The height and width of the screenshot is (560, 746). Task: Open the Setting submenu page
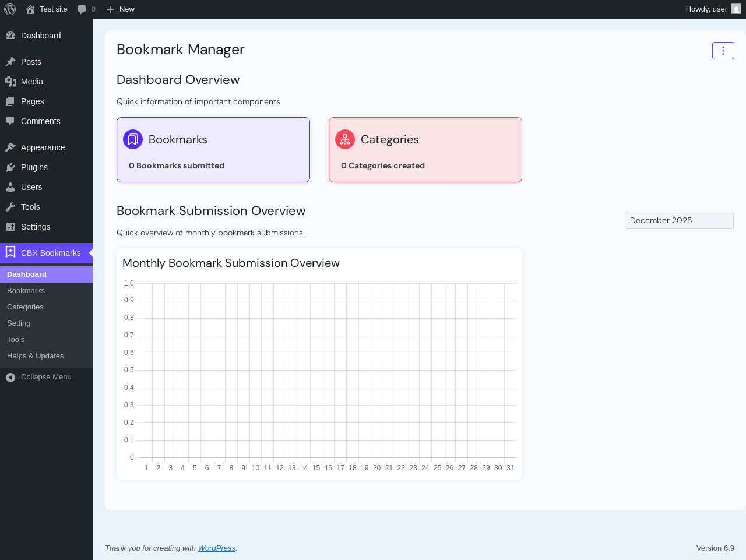(19, 323)
